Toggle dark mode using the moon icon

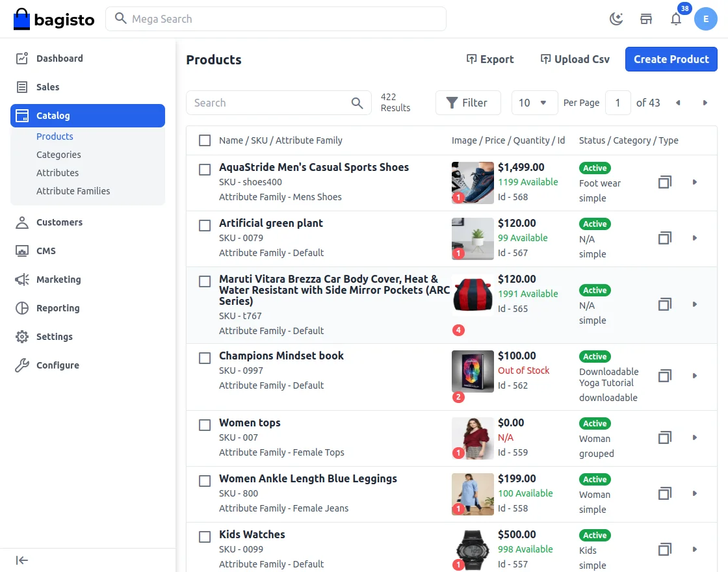616,19
